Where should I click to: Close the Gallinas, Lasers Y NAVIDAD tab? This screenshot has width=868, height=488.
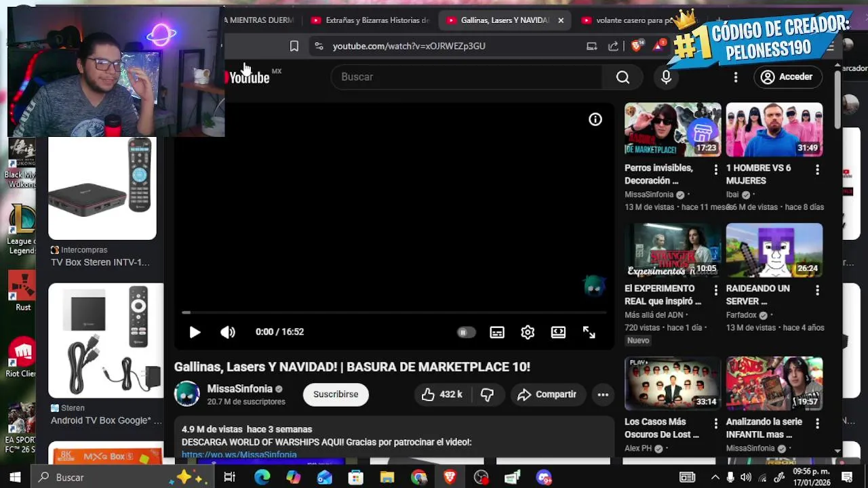pyautogui.click(x=561, y=20)
